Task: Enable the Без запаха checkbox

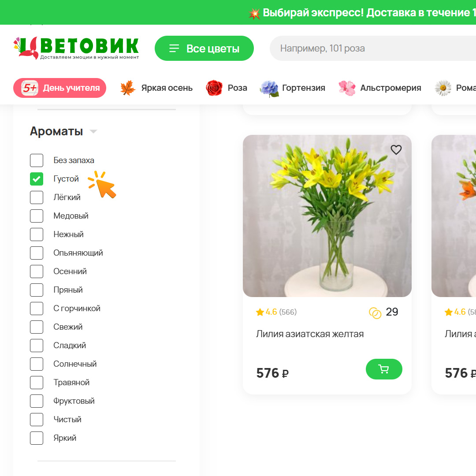Action: coord(37,160)
